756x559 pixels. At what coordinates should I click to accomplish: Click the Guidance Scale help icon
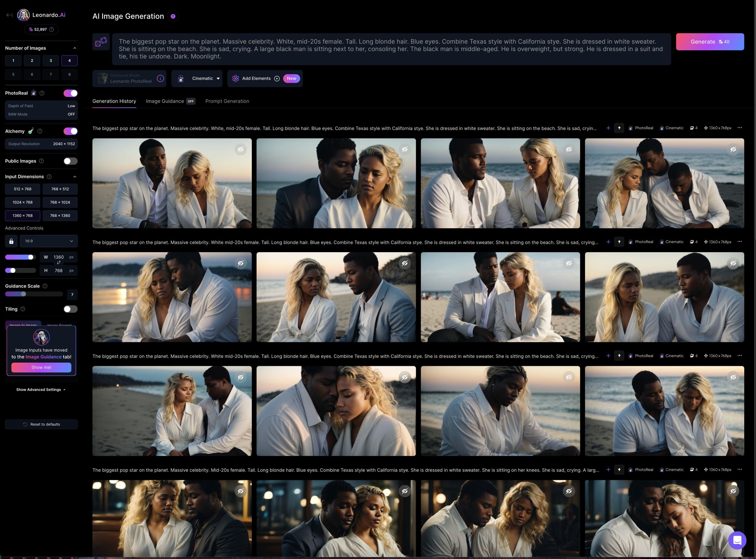coord(45,286)
